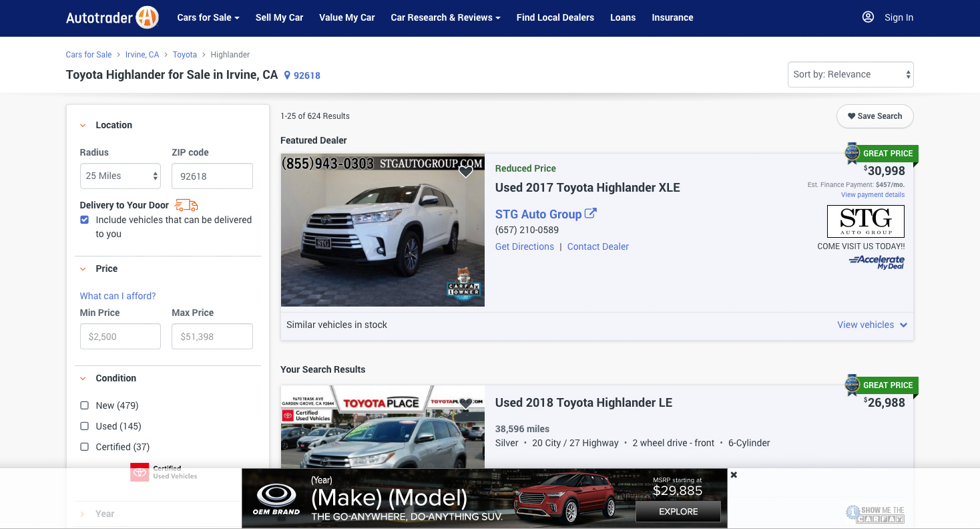Click the Max Price input field
The image size is (980, 529).
click(212, 337)
